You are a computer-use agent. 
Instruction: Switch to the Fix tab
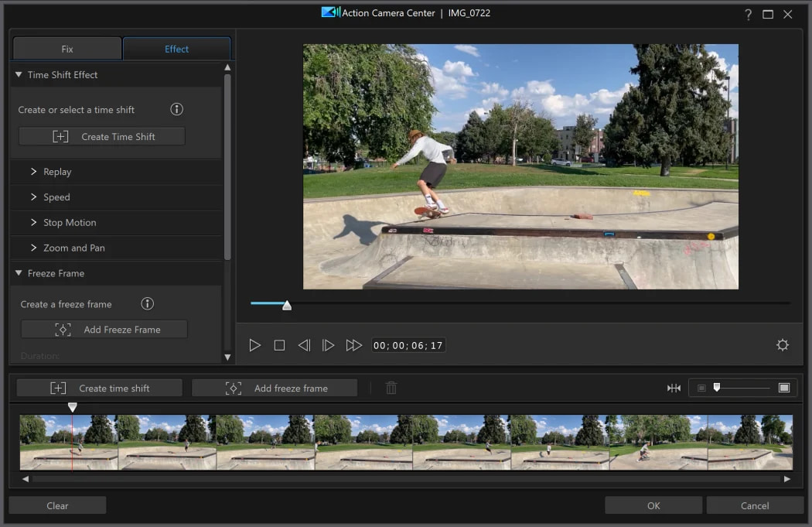(67, 49)
